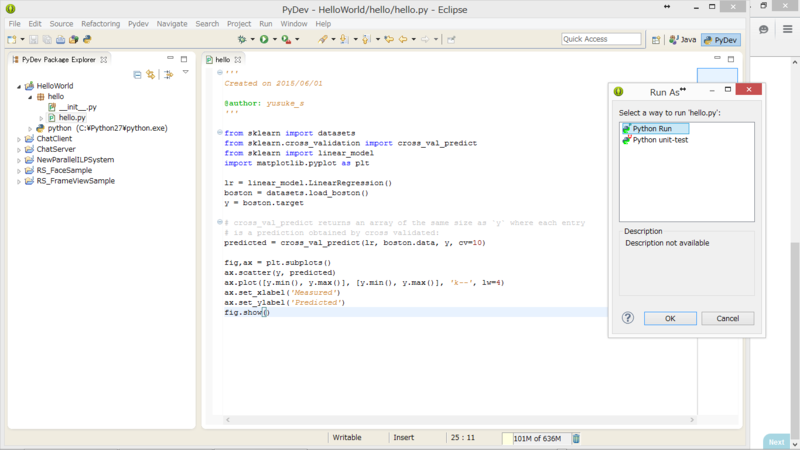Click OK in Run As dialog
This screenshot has height=450, width=800.
[670, 318]
